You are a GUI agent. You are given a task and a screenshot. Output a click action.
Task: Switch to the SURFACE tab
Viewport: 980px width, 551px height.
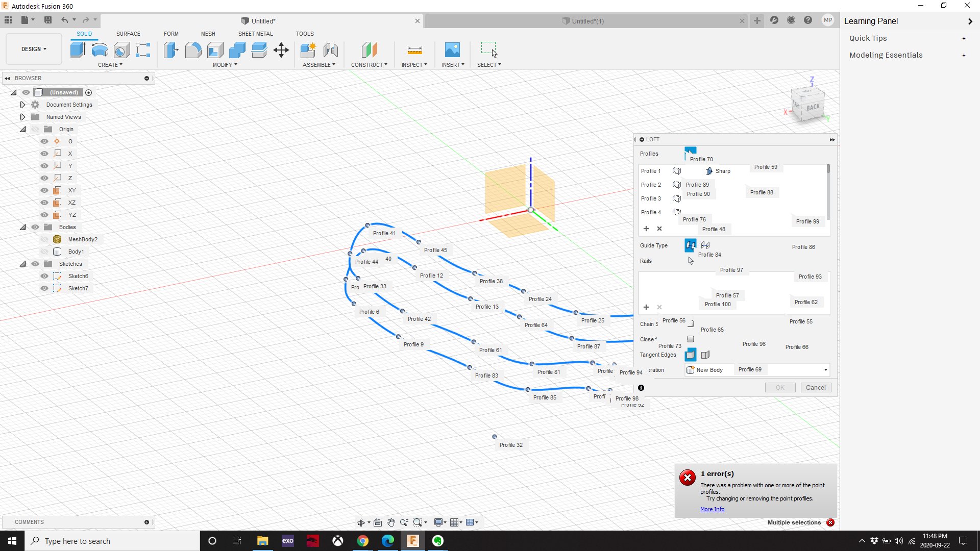(128, 34)
